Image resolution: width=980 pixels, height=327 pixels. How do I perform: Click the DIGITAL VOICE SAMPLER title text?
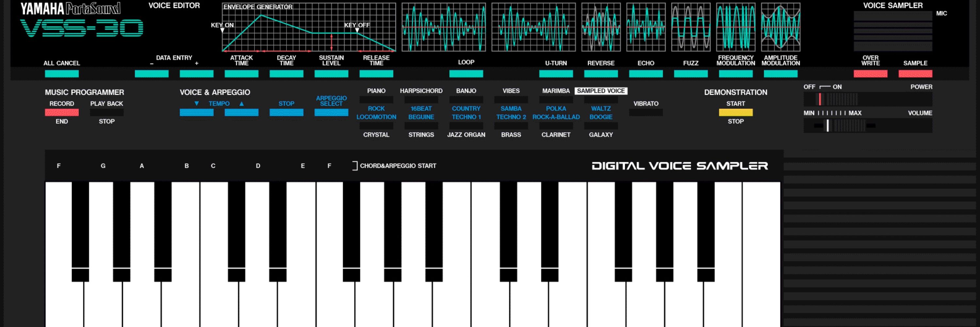[680, 165]
